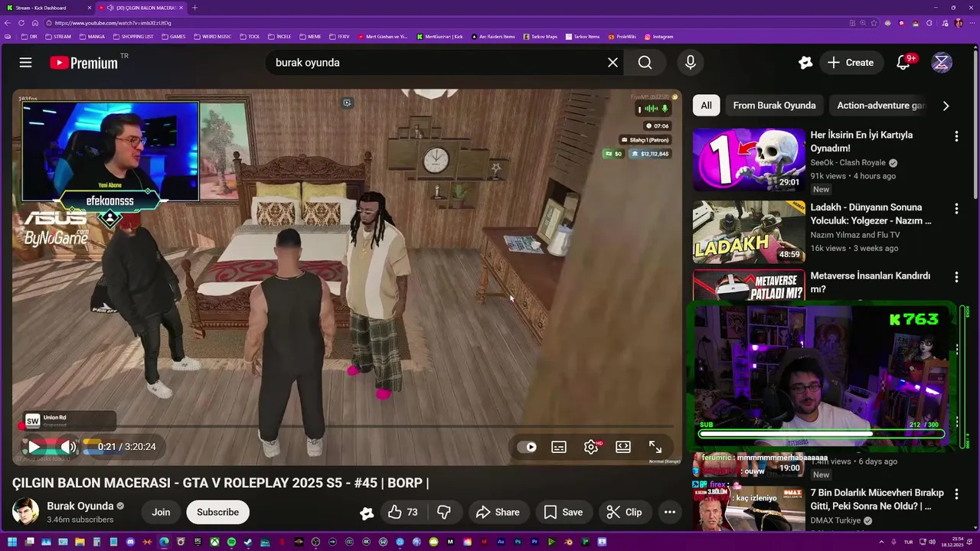Image resolution: width=980 pixels, height=551 pixels.
Task: Open the MANGA bookmarks folder
Action: coord(92,36)
